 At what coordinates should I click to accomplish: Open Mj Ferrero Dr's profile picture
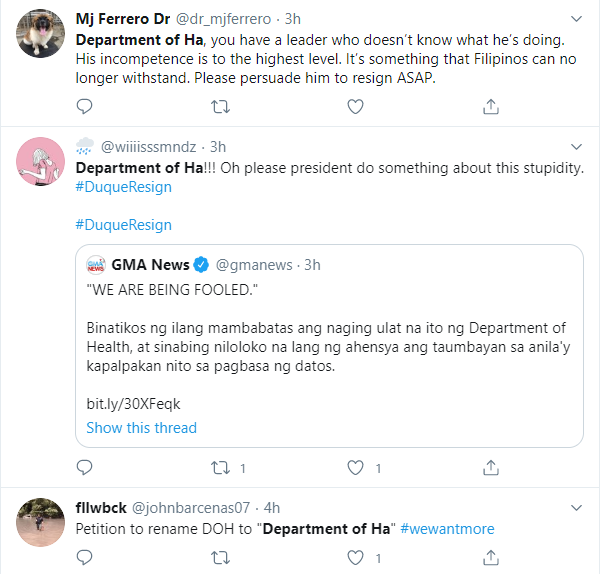43,36
